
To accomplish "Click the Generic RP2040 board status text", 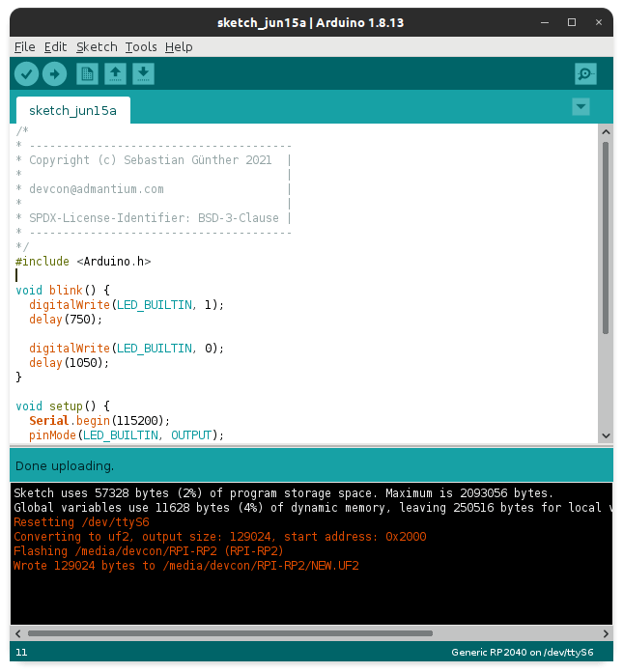I will (x=522, y=653).
